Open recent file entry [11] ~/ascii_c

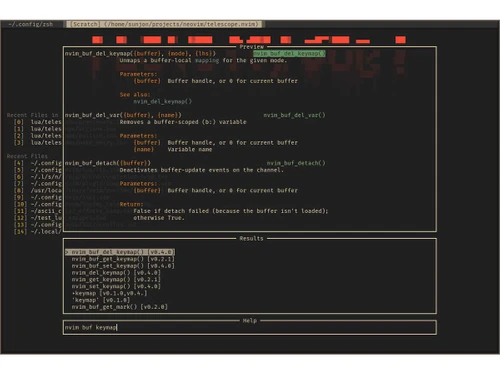[37, 211]
